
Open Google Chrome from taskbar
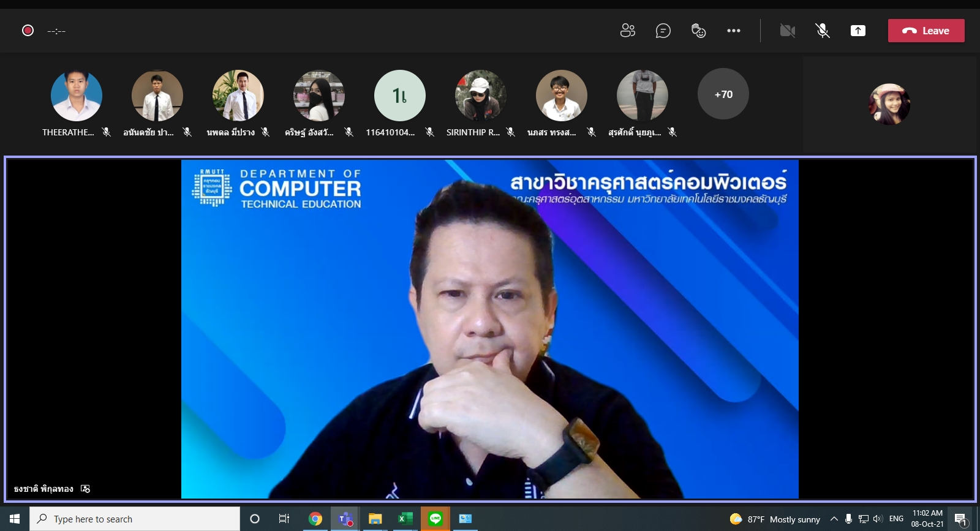click(x=315, y=519)
